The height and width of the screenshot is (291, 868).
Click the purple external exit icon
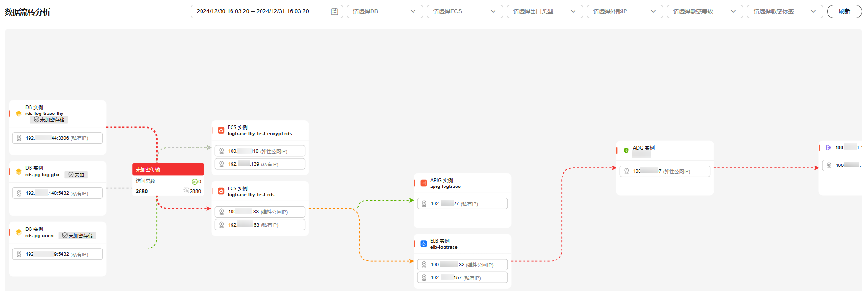tap(828, 148)
